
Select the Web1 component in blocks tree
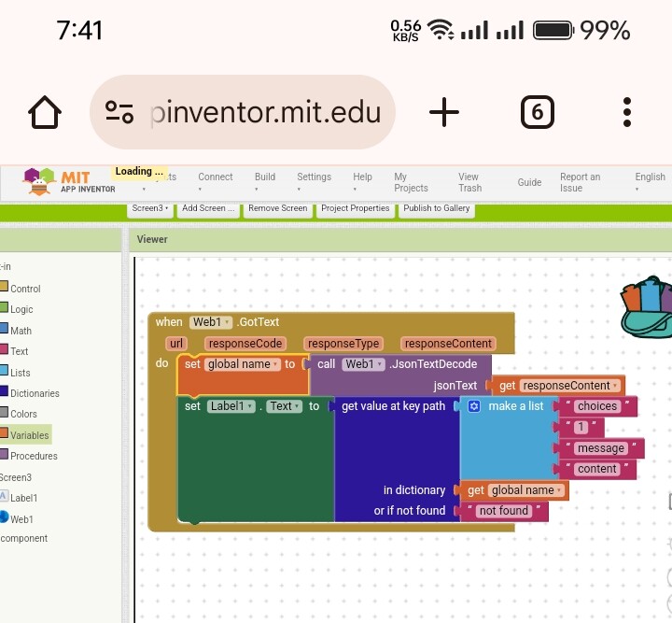coord(21,519)
